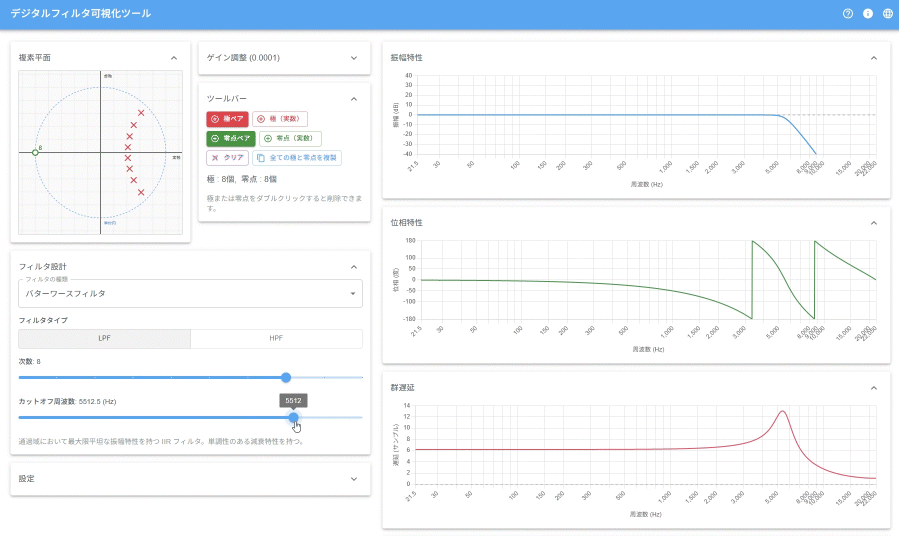Click the info icon in header
Image resolution: width=899 pixels, height=536 pixels.
coord(868,14)
